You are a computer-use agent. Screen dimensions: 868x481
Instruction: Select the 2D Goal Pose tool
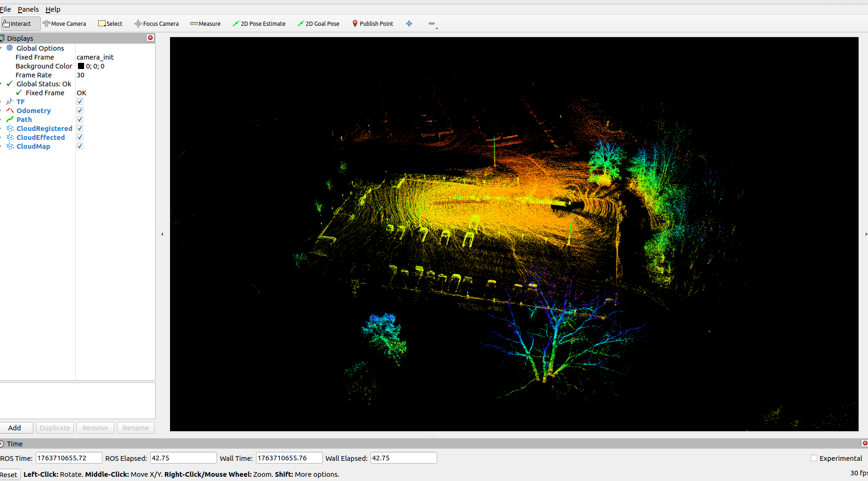coord(318,23)
